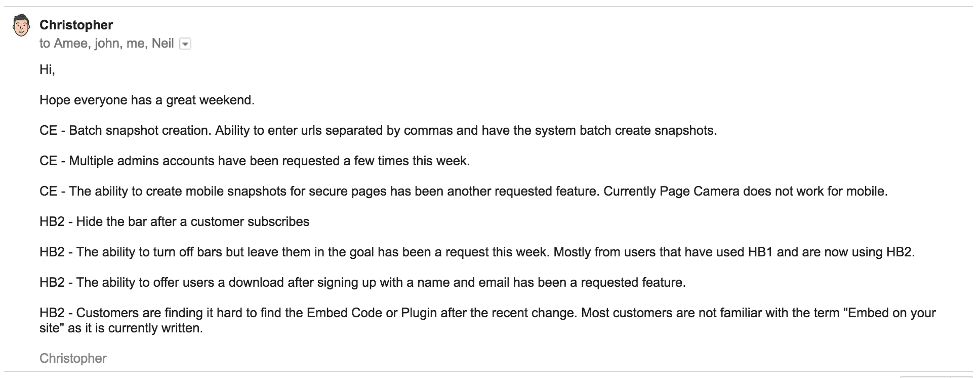Click the mobile snapshots for secure pages paragraph
This screenshot has height=378, width=980.
tap(464, 191)
